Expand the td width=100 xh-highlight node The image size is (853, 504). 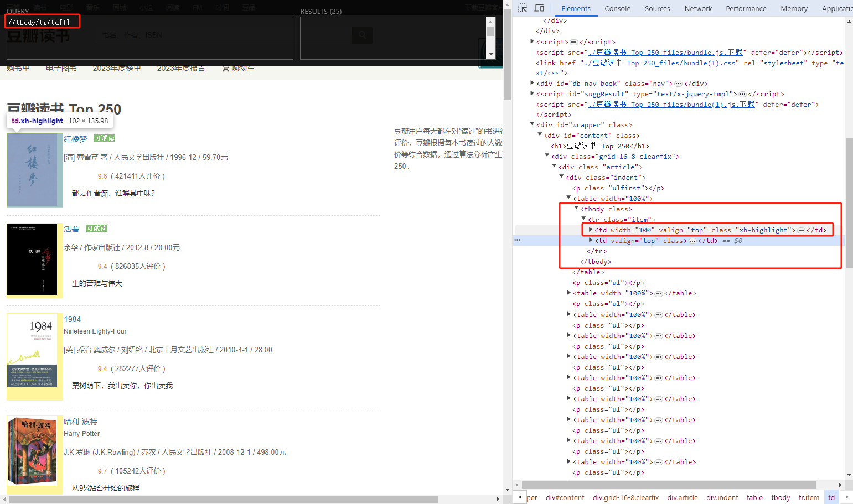591,229
